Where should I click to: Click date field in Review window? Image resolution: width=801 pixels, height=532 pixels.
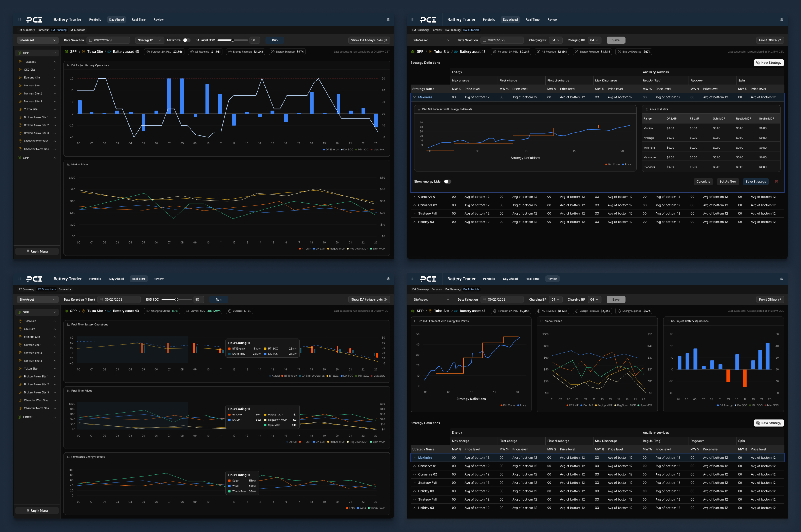pyautogui.click(x=502, y=300)
